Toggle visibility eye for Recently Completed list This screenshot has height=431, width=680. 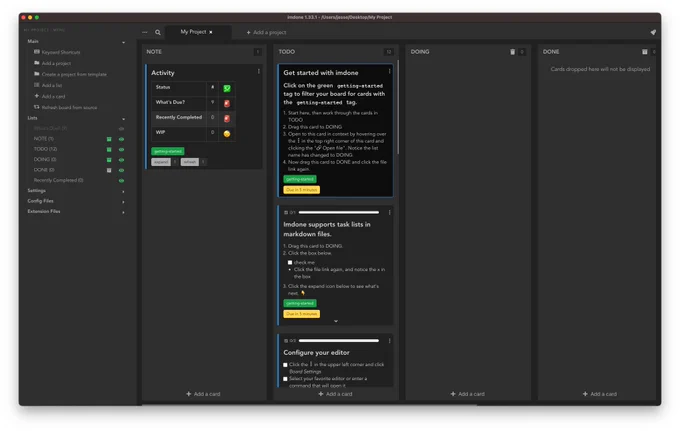pos(121,181)
